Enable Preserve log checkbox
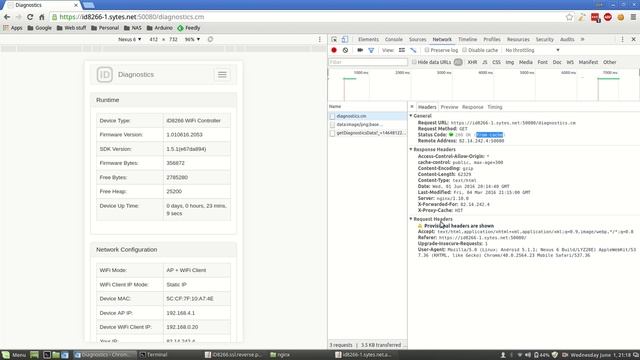640x360 pixels. [x=427, y=50]
